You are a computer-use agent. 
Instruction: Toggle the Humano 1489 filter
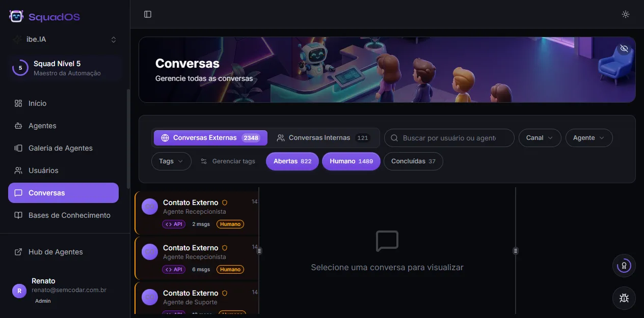click(351, 161)
